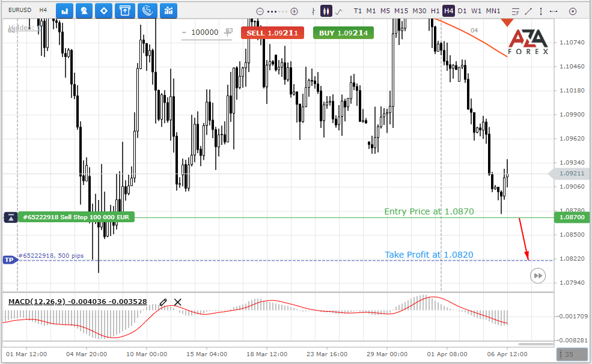
Task: Click the 35 bar-spacing box
Action: click(x=572, y=354)
